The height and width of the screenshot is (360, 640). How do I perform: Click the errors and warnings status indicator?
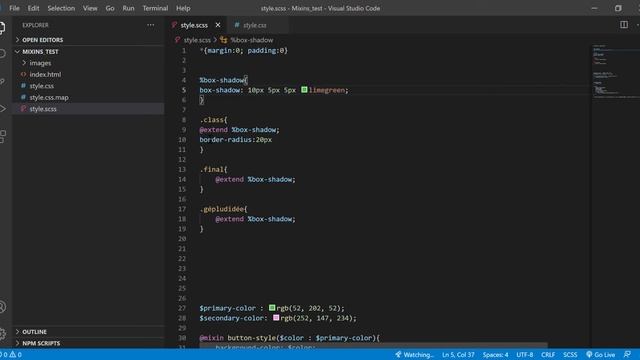11,355
